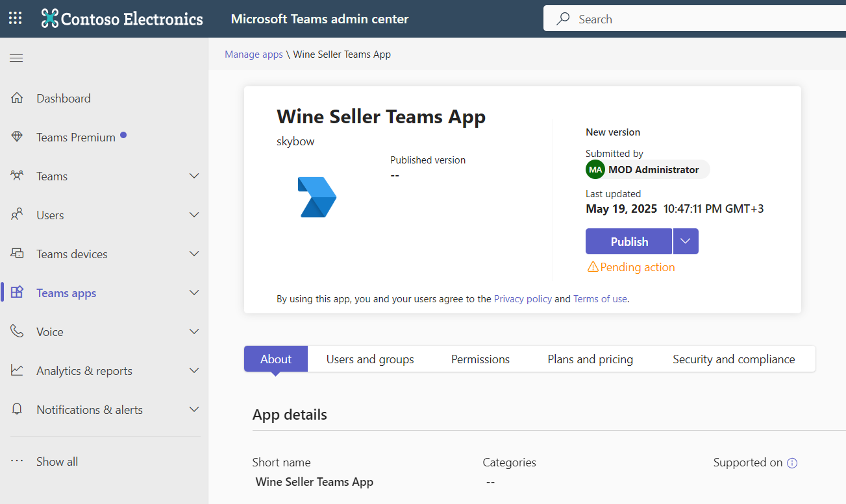Open the Plans and pricing tab
The height and width of the screenshot is (504, 846).
[x=590, y=359]
